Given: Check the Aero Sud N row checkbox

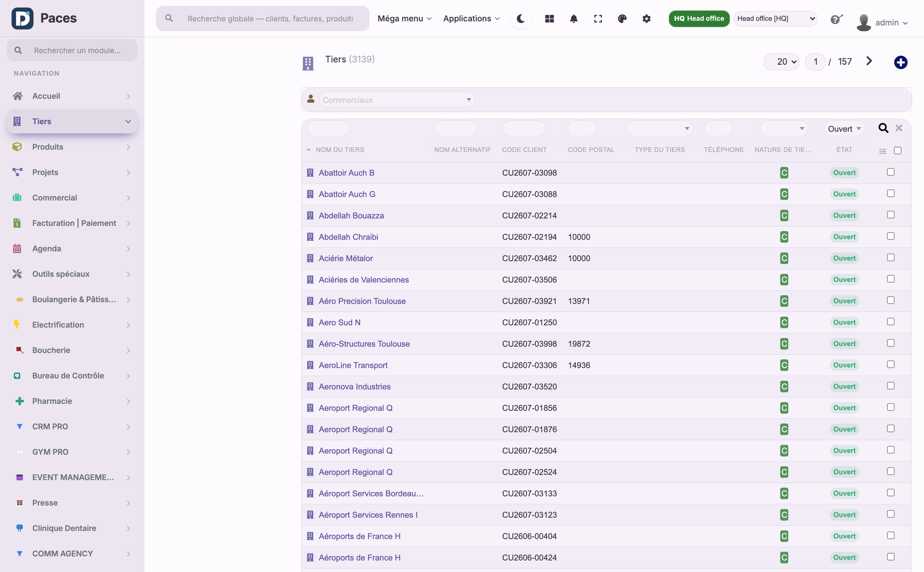Looking at the screenshot, I should 891,322.
